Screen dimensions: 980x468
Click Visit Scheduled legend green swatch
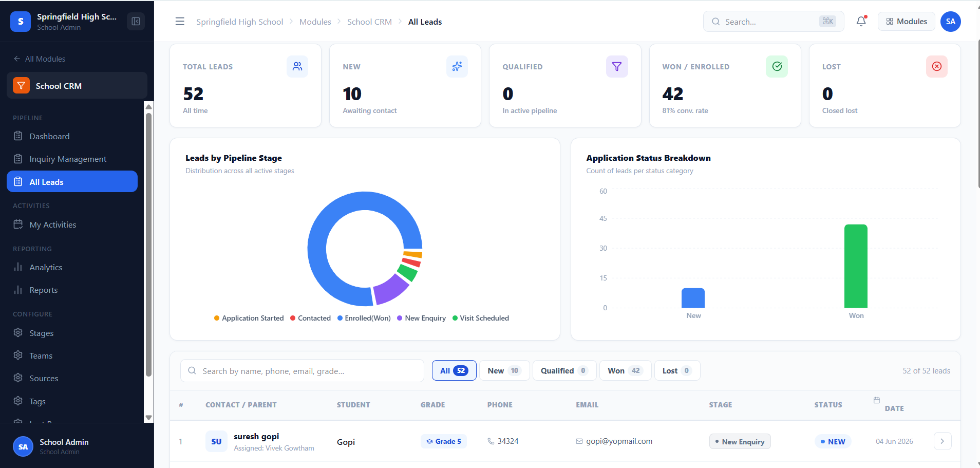(x=455, y=318)
